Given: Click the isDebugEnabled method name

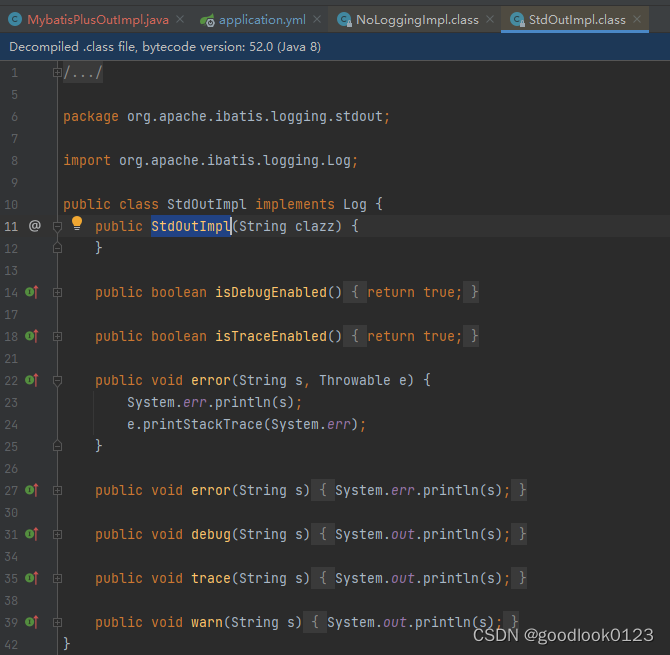Looking at the screenshot, I should pos(271,292).
